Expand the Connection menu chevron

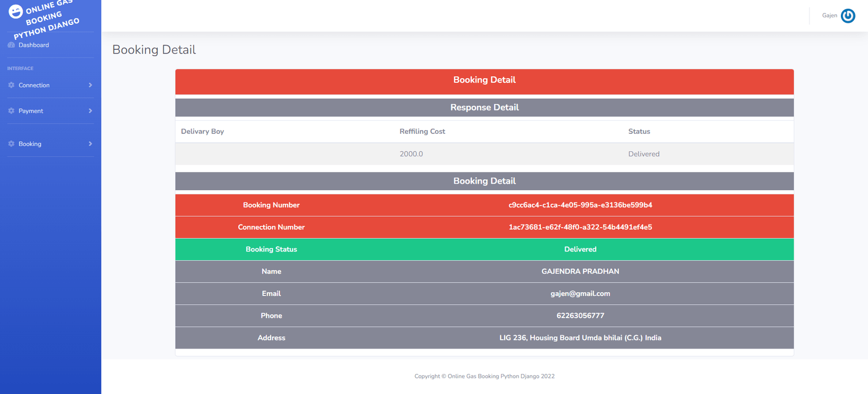pyautogui.click(x=90, y=85)
